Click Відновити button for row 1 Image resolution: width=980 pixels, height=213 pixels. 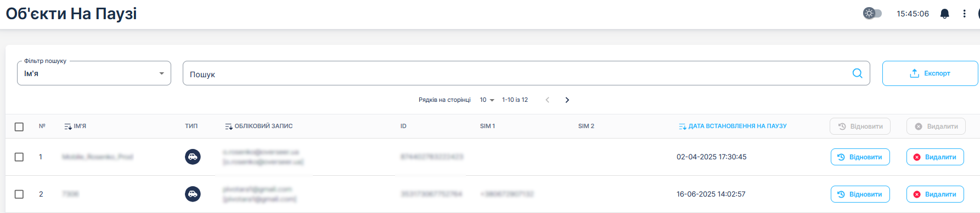coord(860,157)
